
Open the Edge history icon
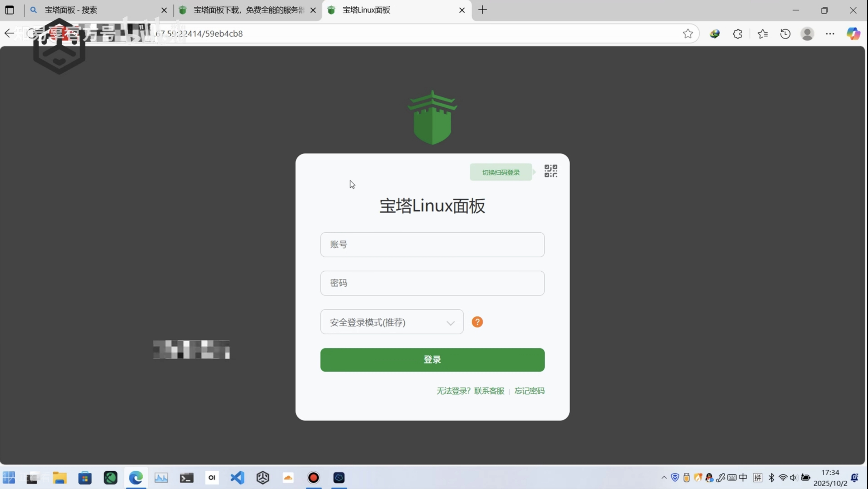click(x=785, y=34)
